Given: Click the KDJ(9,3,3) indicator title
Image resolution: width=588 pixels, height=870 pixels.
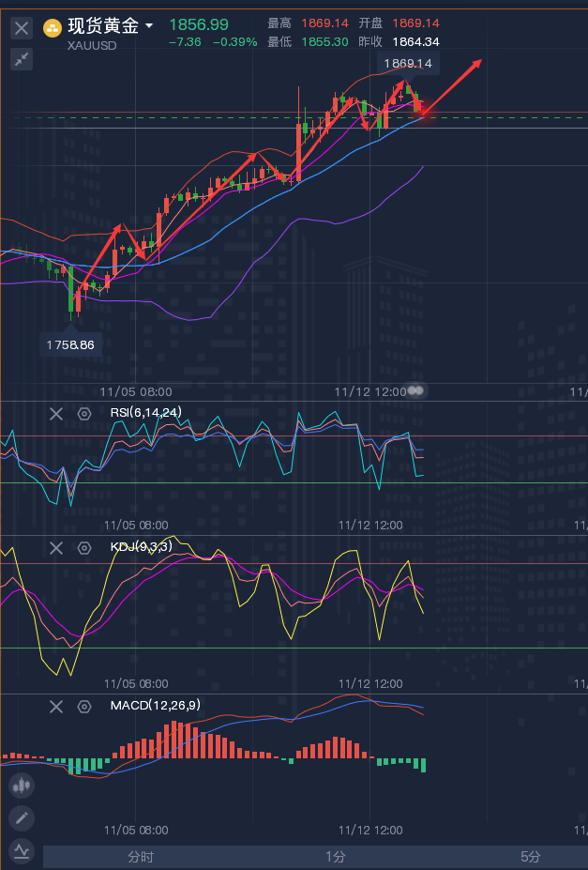Looking at the screenshot, I should (x=142, y=546).
